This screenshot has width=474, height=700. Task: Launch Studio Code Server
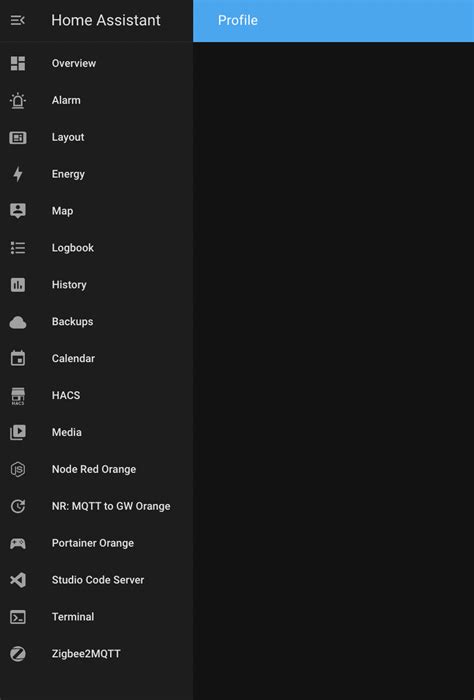tap(96, 580)
